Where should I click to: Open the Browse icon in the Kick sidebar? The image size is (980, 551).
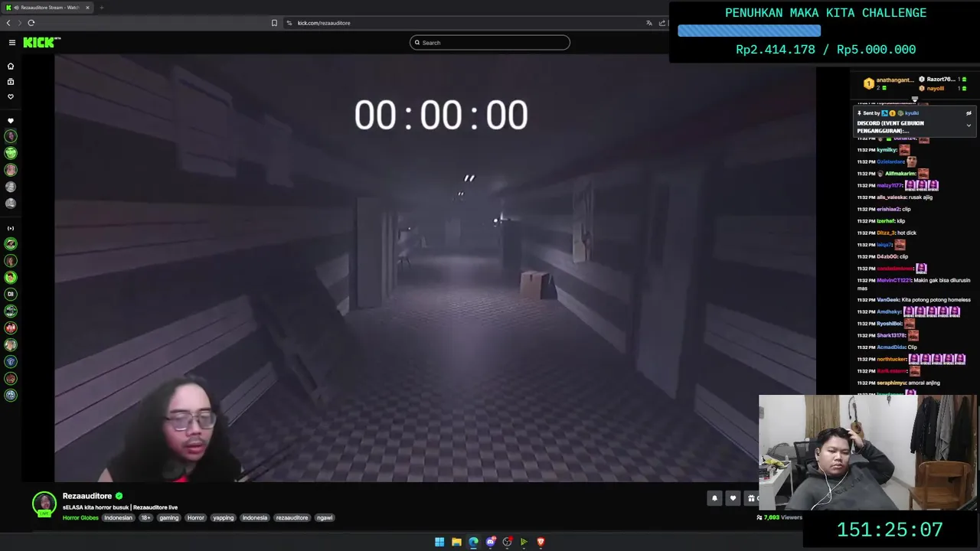pyautogui.click(x=11, y=81)
